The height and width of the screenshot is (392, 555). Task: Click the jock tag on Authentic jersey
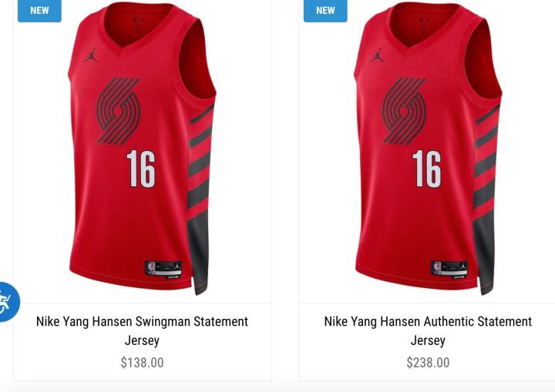pos(449,270)
